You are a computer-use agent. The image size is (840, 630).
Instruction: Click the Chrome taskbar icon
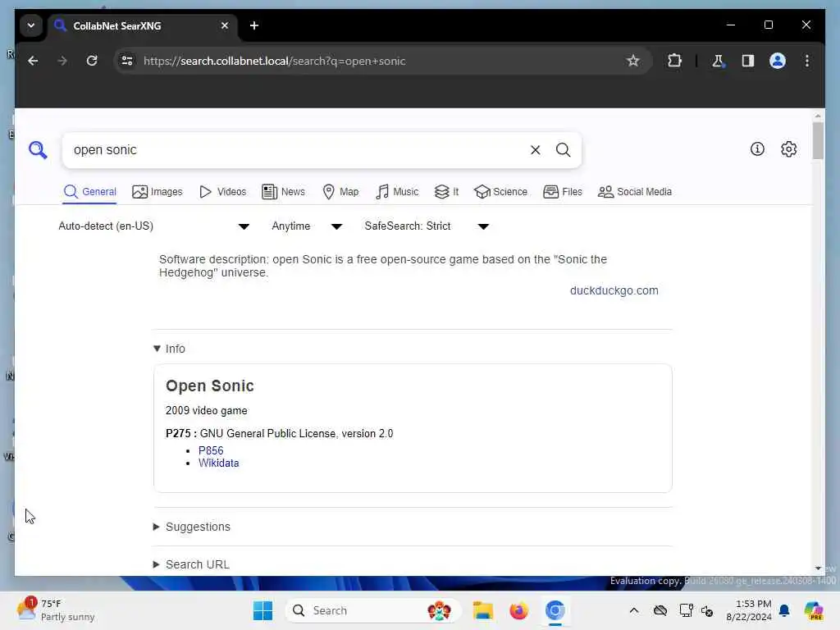(555, 610)
